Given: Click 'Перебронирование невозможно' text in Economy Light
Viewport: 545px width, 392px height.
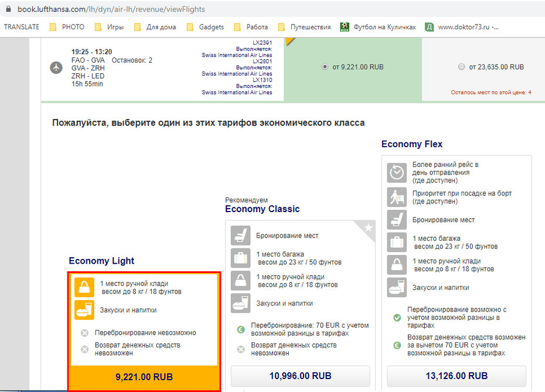Looking at the screenshot, I should point(145,333).
